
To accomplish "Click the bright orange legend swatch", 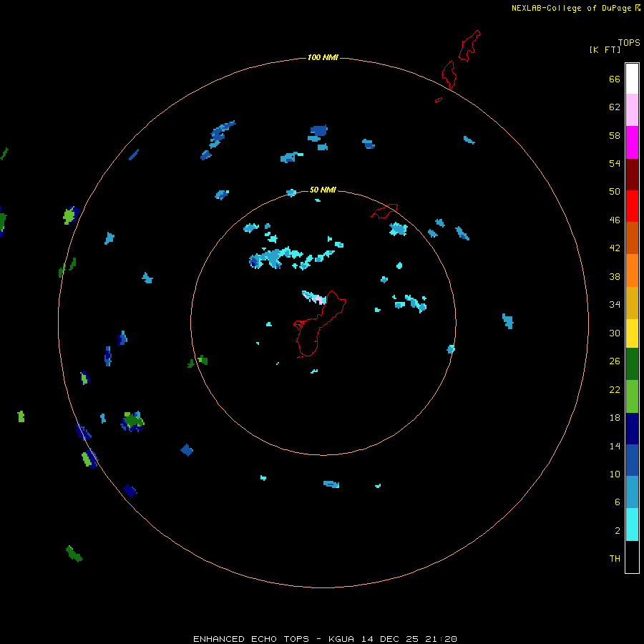I will click(632, 270).
